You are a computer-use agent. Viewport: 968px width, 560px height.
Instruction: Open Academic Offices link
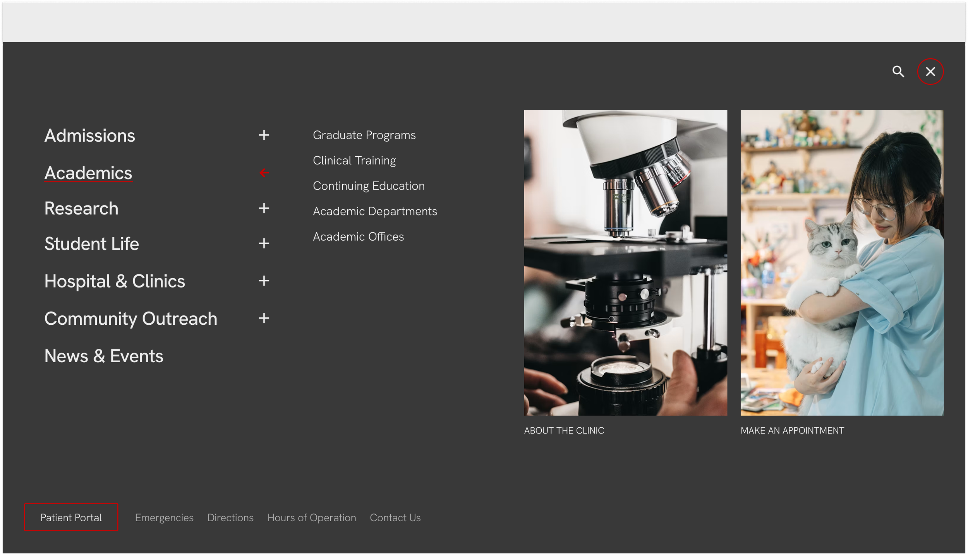pyautogui.click(x=358, y=236)
